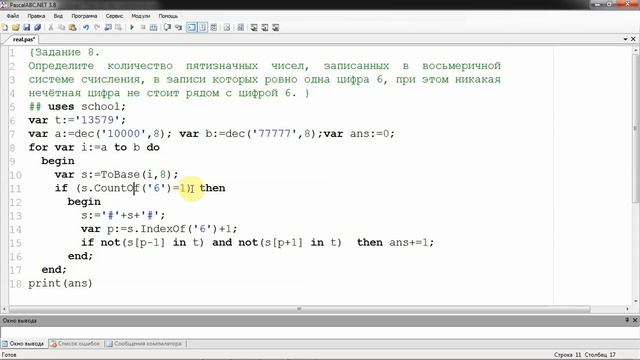Click the New file toolbar icon
This screenshot has width=640, height=360.
click(x=5, y=27)
